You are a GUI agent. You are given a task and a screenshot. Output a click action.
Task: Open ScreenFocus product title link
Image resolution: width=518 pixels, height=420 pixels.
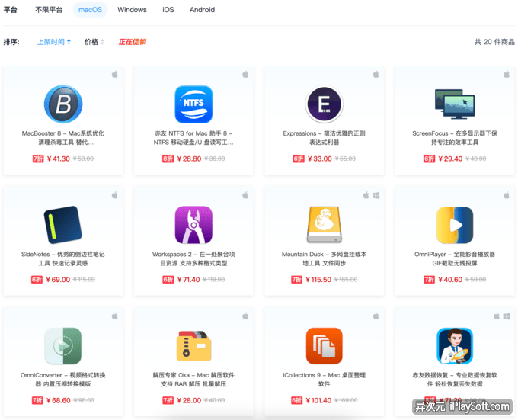455,138
